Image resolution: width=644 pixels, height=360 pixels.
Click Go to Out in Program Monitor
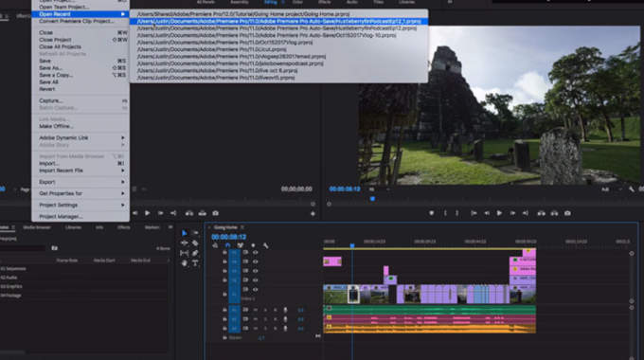[526, 213]
